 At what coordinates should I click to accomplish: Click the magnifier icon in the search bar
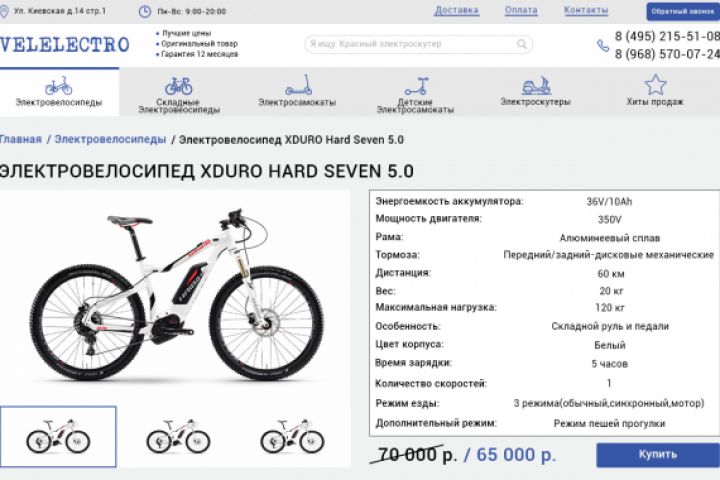point(522,44)
